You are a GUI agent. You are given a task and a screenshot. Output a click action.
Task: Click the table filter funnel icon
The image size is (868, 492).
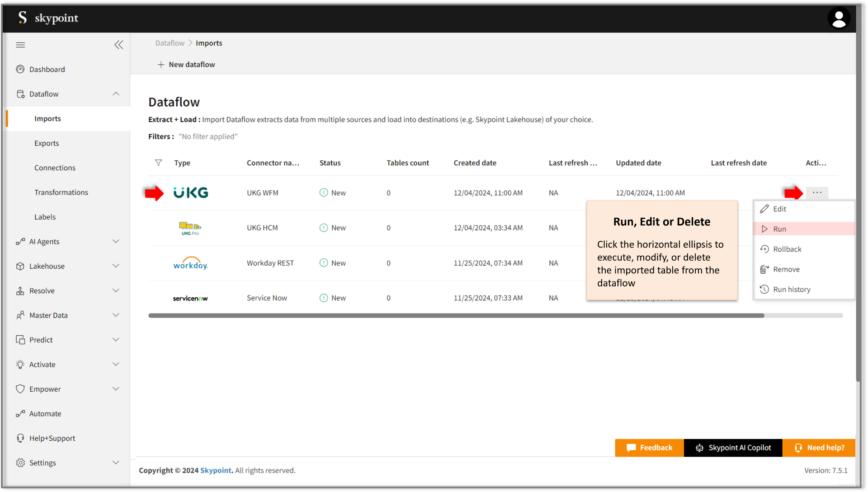click(158, 163)
